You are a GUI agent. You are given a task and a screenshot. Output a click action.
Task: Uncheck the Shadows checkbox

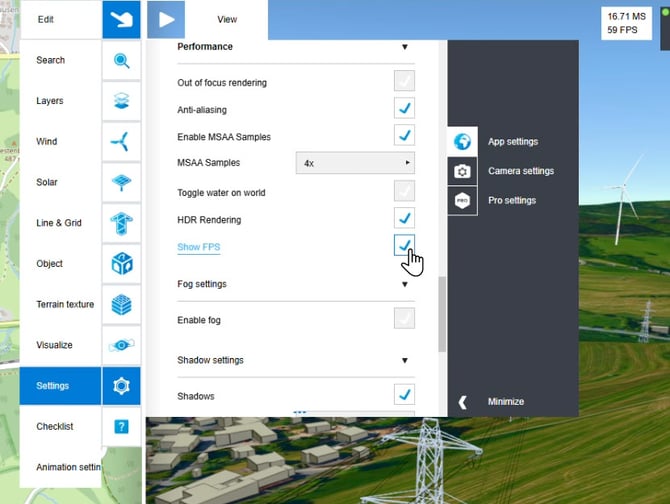click(x=404, y=394)
